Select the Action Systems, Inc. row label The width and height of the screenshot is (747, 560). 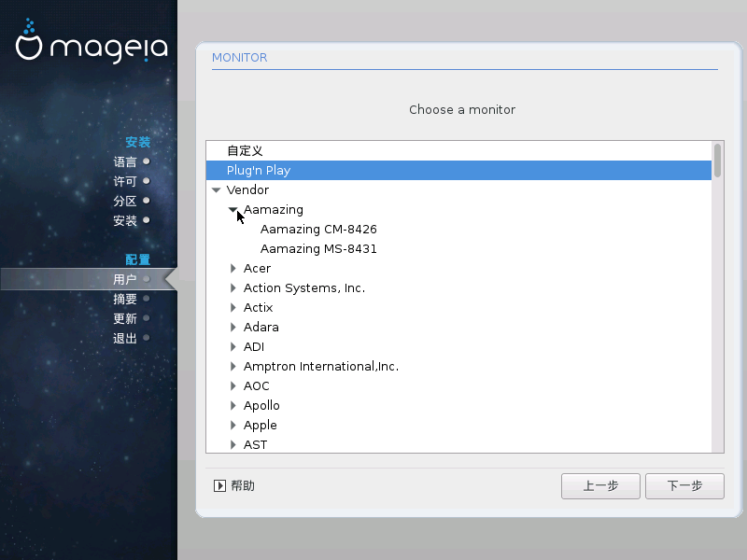pyautogui.click(x=304, y=288)
